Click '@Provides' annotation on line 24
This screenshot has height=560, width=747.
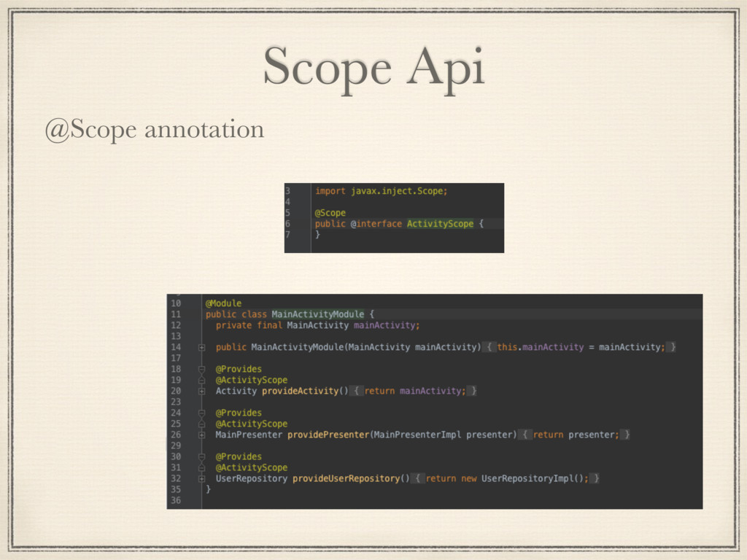coord(239,413)
